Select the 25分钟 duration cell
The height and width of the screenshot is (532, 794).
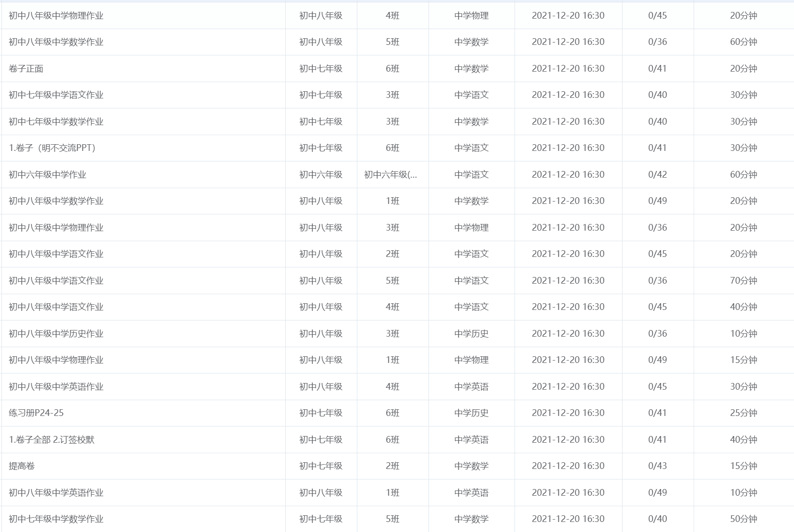tap(743, 413)
